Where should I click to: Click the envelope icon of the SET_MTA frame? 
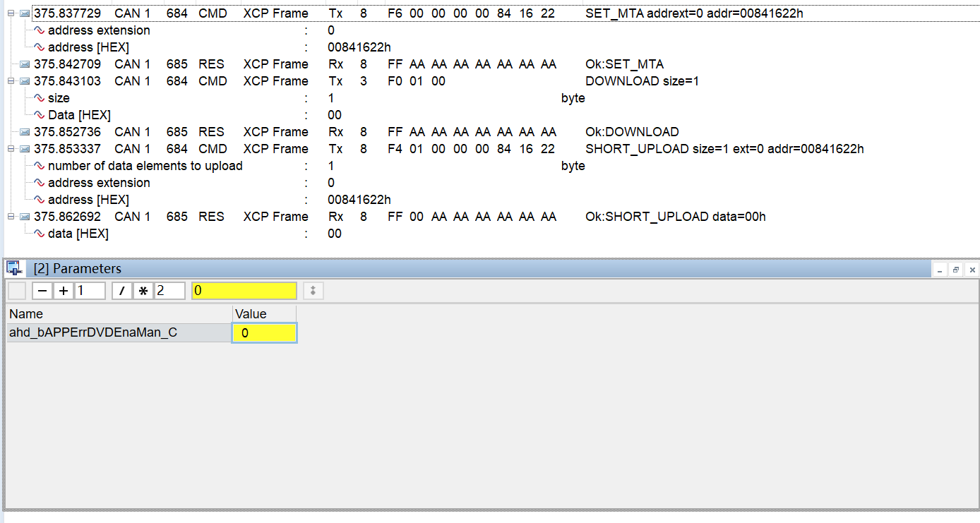pos(25,13)
